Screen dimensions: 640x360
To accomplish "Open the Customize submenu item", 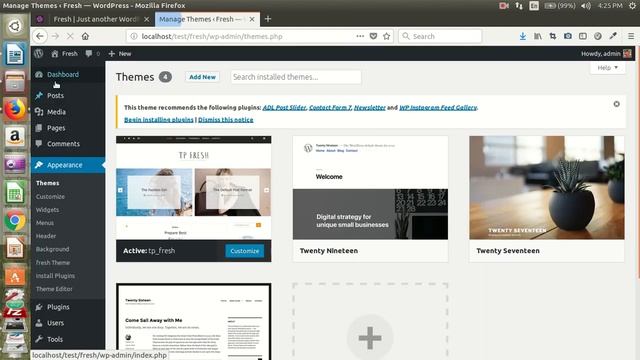I will click(x=50, y=197).
